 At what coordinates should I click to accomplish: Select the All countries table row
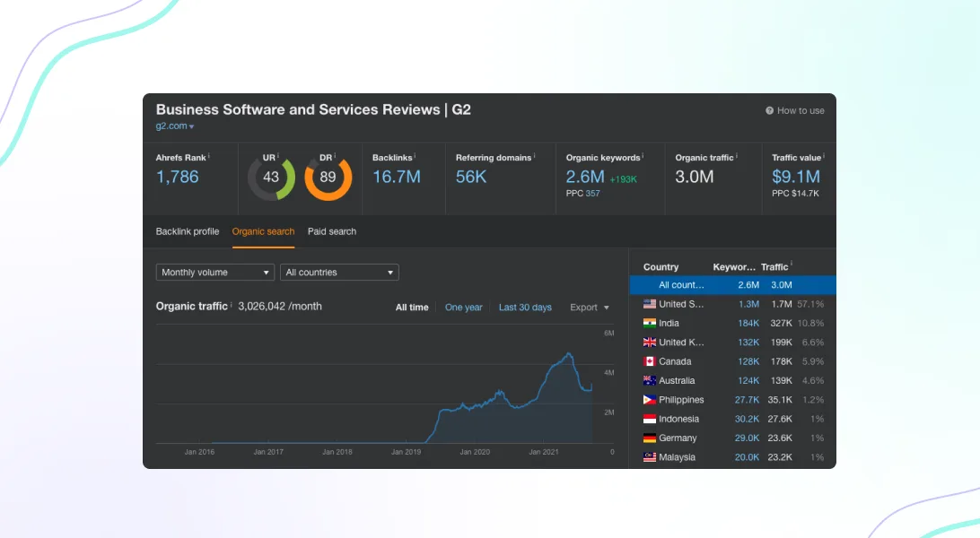[x=732, y=284]
